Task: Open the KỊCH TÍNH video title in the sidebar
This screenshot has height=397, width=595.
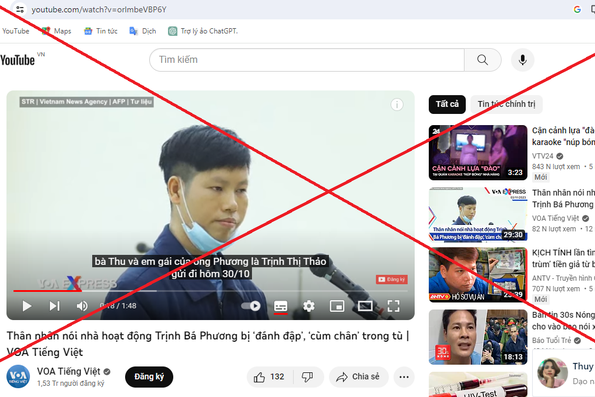Action: pos(564,258)
